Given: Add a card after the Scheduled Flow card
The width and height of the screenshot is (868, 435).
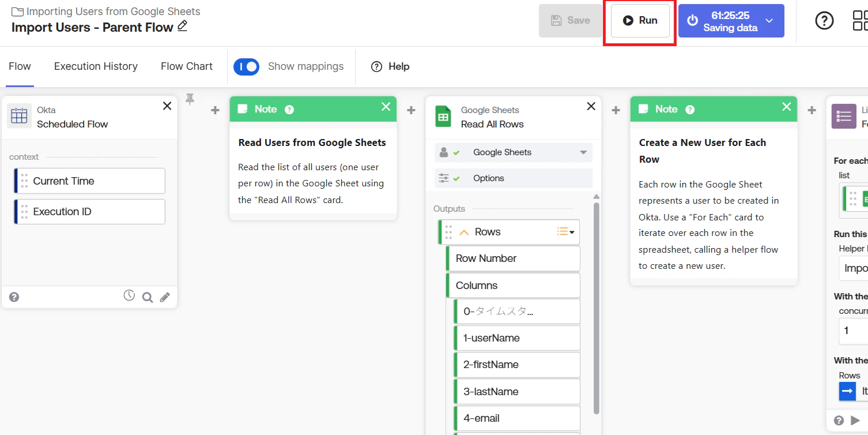Looking at the screenshot, I should tap(215, 110).
